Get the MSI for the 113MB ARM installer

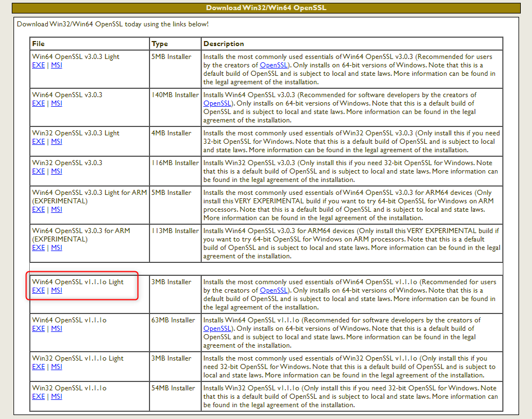(57, 248)
